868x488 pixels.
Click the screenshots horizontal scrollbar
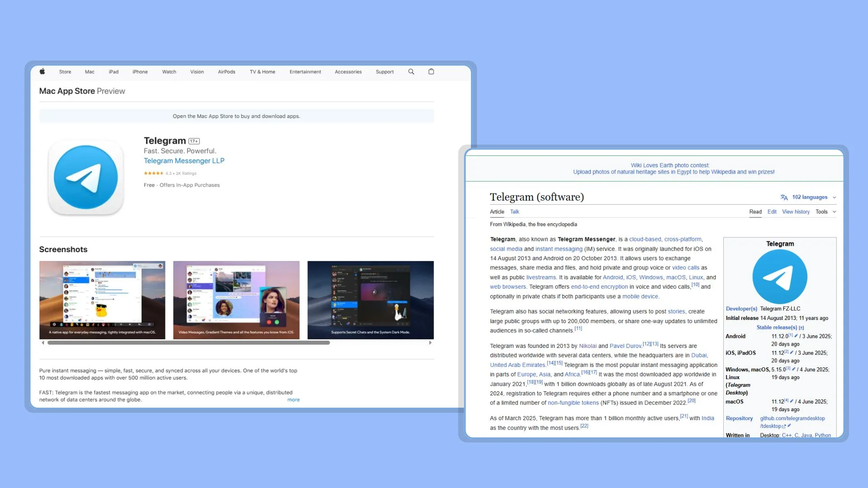(x=189, y=343)
